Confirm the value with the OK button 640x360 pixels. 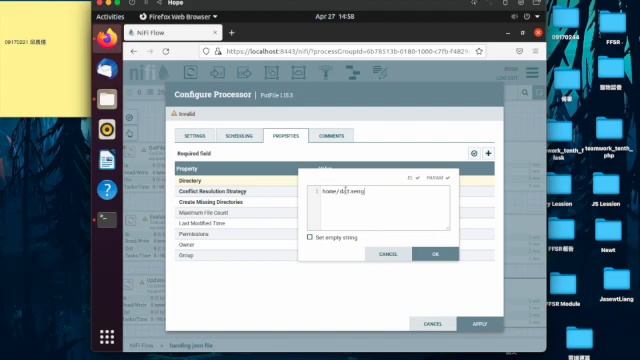tap(436, 254)
